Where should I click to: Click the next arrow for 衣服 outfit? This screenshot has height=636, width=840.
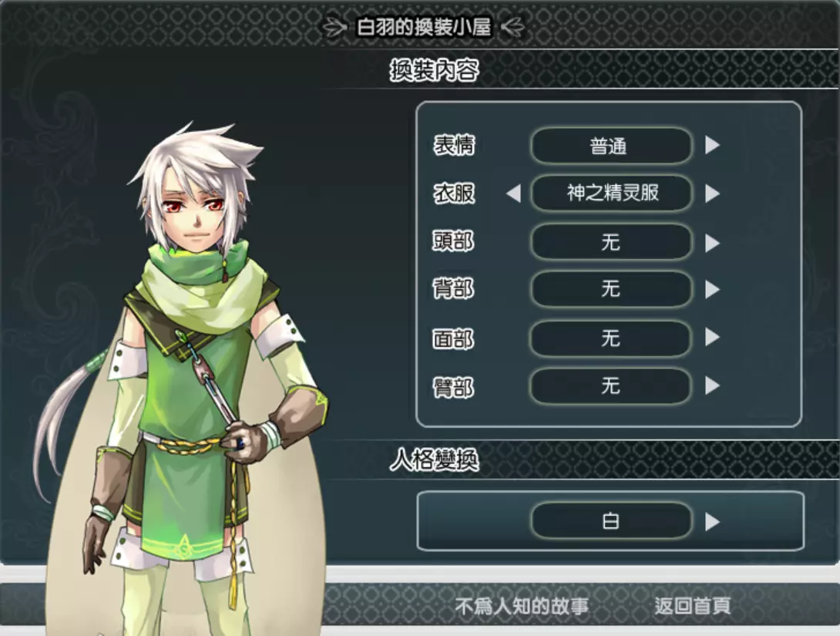pyautogui.click(x=712, y=193)
